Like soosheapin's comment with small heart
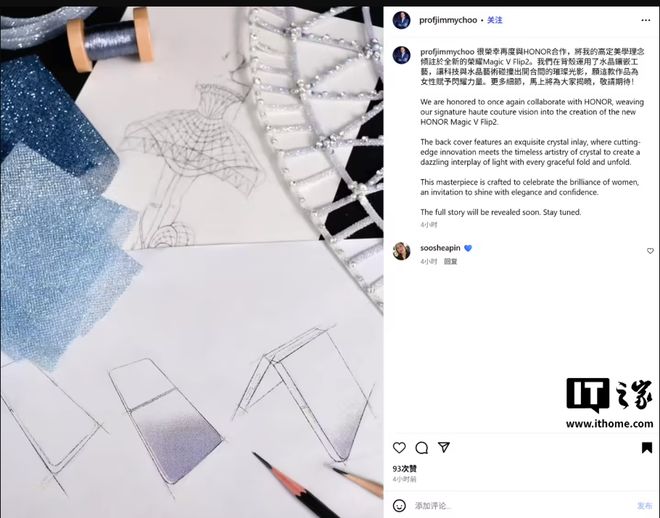Screen dimensions: 660x518 coord(650,251)
